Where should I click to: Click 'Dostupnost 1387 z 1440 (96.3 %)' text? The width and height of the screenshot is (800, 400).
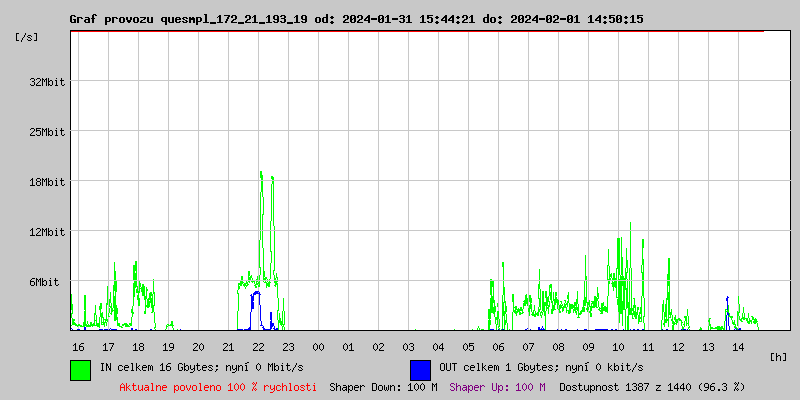pos(652,387)
